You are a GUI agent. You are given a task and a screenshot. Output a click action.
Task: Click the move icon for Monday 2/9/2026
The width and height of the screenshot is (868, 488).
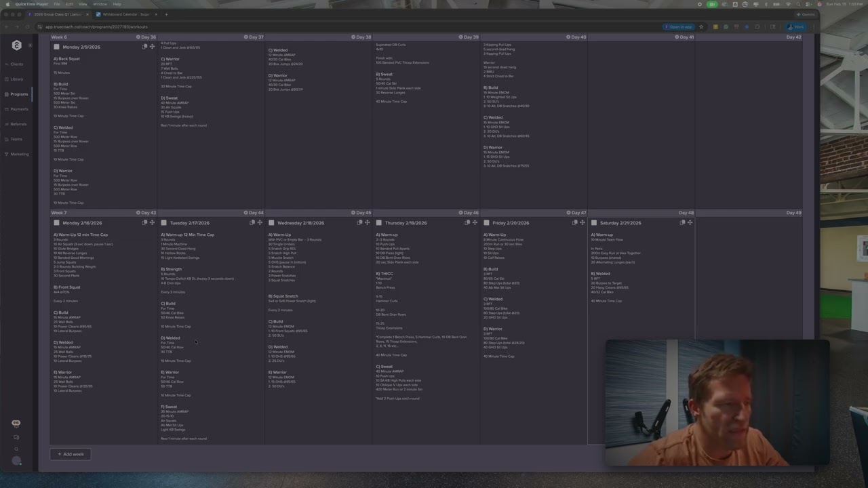152,47
